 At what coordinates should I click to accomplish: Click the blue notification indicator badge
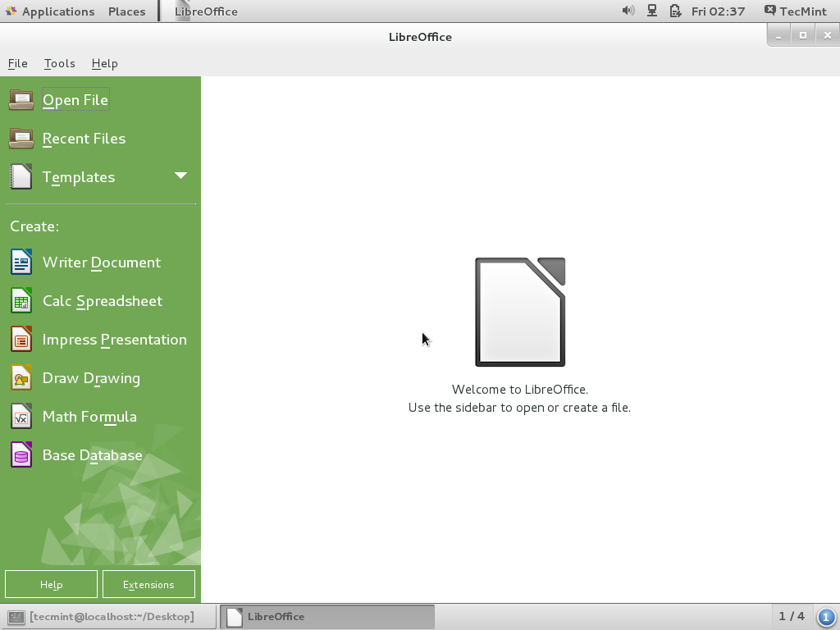[826, 617]
